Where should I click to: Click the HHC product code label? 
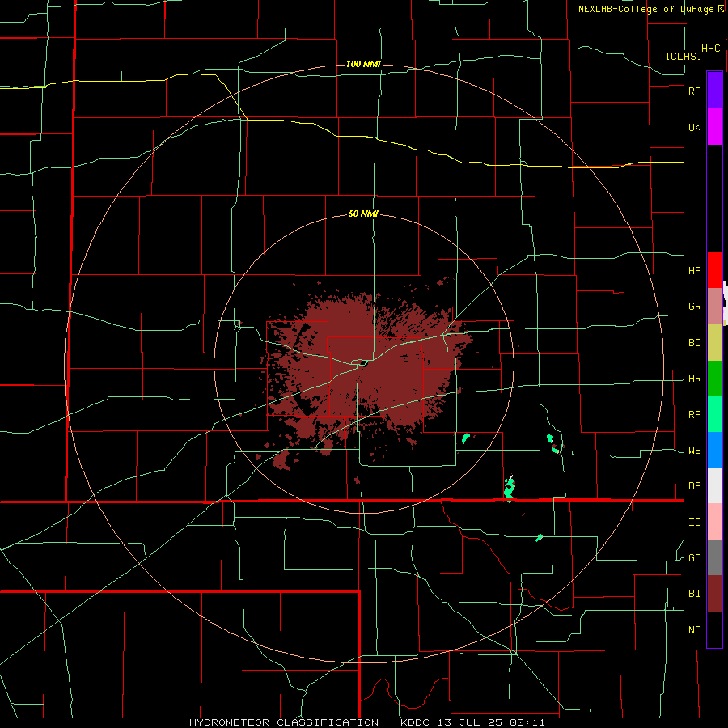(710, 49)
